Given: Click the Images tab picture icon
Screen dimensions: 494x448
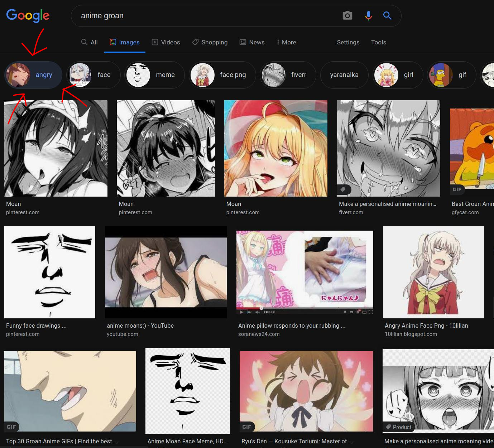Looking at the screenshot, I should pos(113,42).
